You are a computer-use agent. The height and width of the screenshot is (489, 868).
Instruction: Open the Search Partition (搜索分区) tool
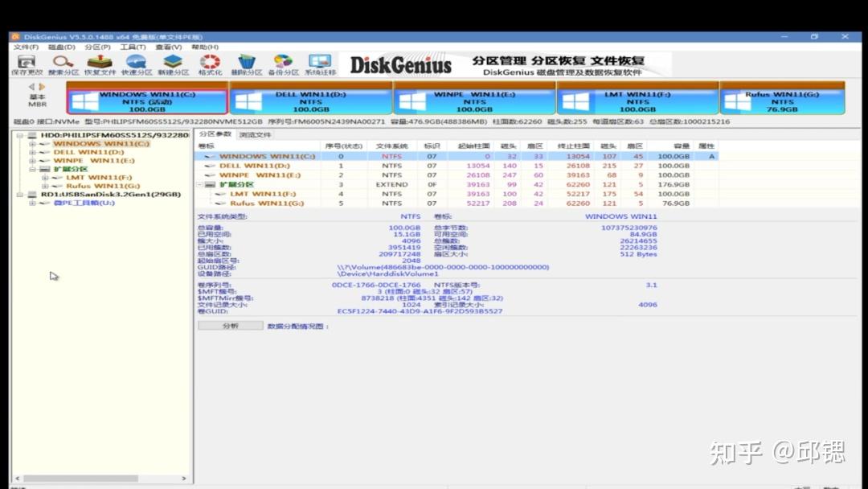point(63,65)
